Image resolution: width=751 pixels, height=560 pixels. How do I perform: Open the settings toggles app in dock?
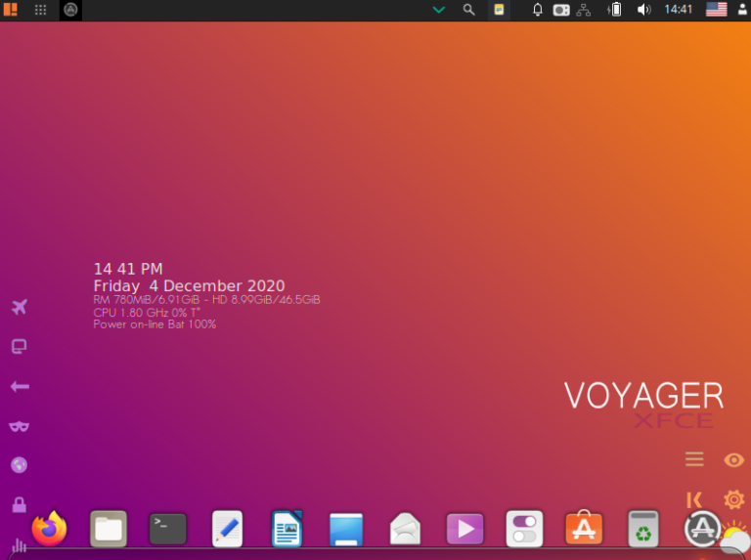pyautogui.click(x=524, y=529)
